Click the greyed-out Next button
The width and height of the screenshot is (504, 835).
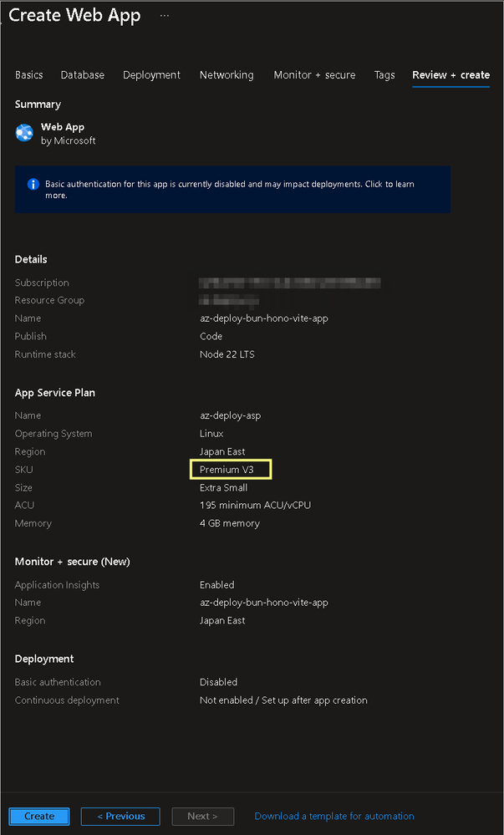[203, 816]
